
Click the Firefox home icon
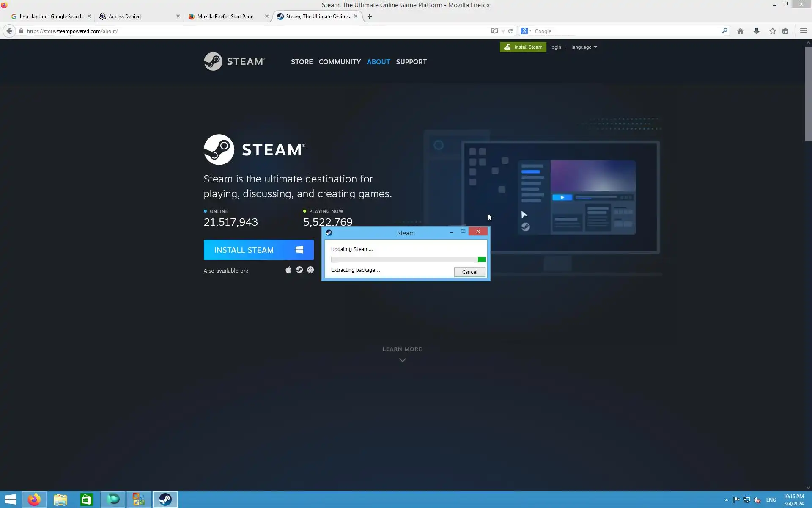pos(740,31)
